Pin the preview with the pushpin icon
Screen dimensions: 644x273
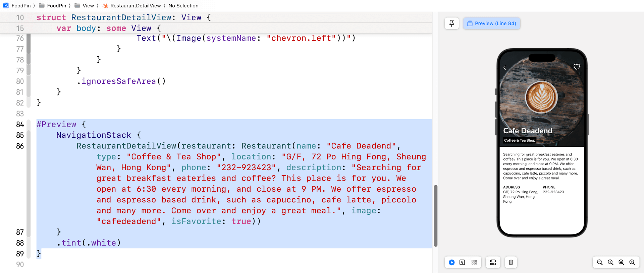pos(451,23)
